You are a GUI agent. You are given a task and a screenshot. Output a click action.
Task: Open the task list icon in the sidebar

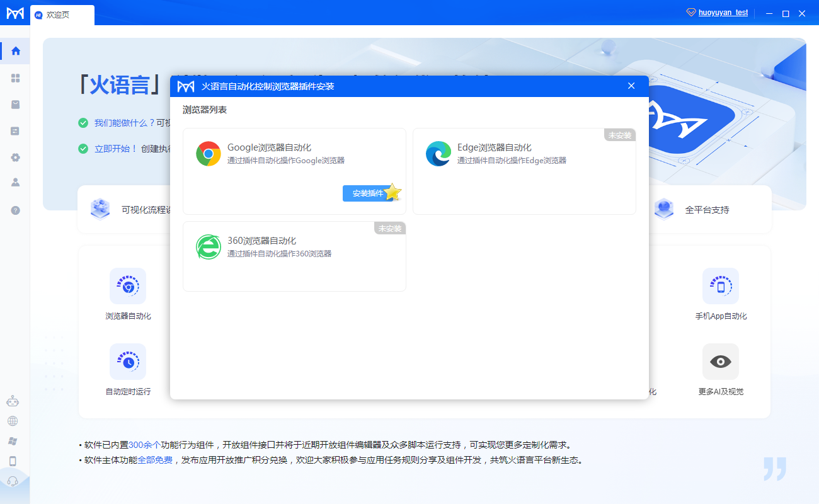click(x=16, y=131)
